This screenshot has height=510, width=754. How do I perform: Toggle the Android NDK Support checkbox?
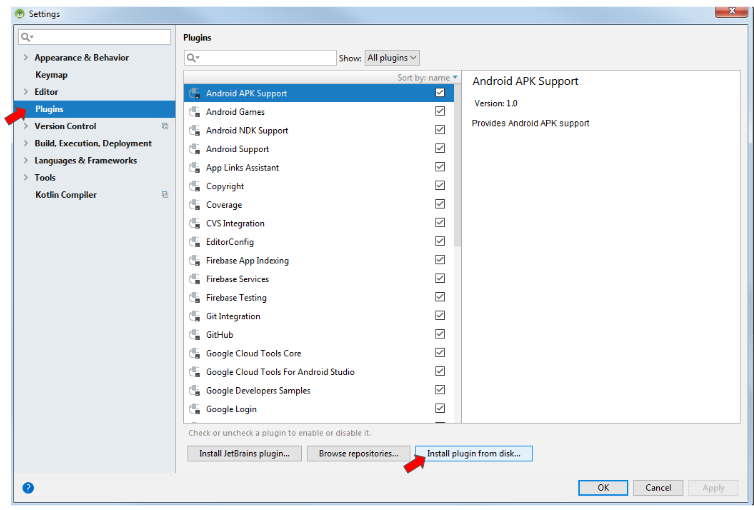click(x=440, y=129)
